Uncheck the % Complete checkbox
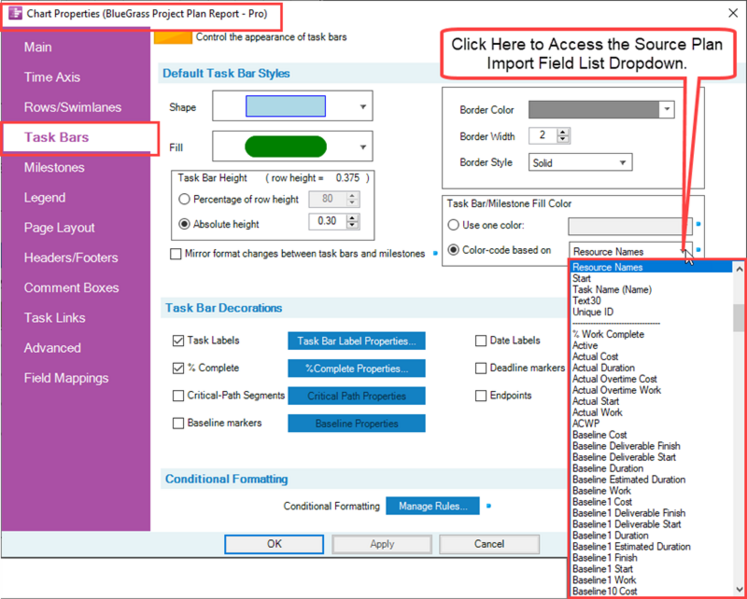The image size is (747, 599). (x=178, y=368)
